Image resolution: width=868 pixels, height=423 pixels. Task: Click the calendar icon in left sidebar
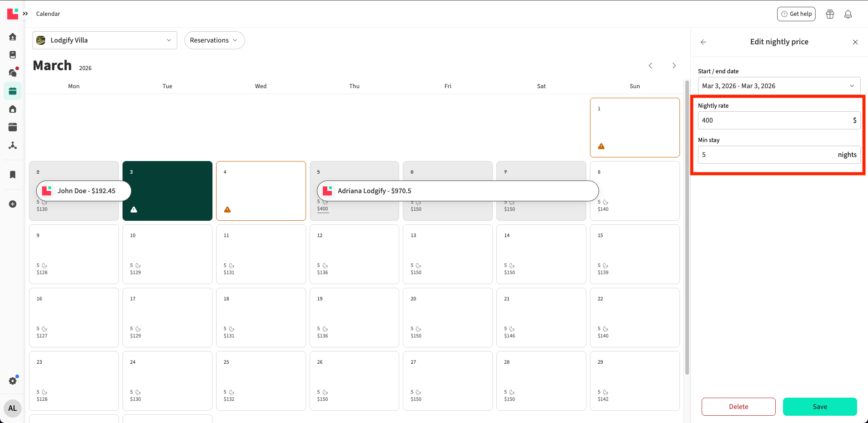[x=13, y=91]
